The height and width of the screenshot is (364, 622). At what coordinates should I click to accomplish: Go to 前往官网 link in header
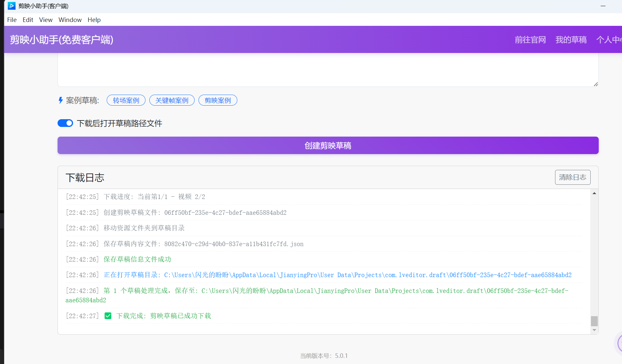[x=530, y=40]
